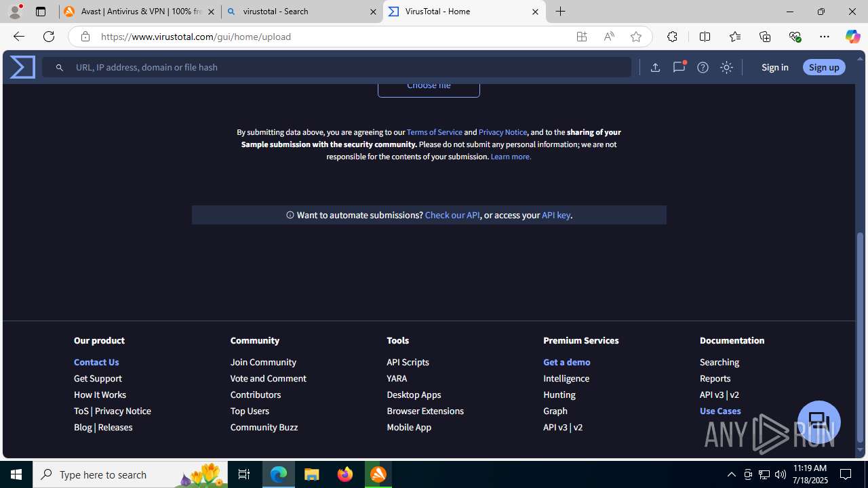Viewport: 868px width, 488px height.
Task: Open the Copilot icon
Action: [x=852, y=37]
